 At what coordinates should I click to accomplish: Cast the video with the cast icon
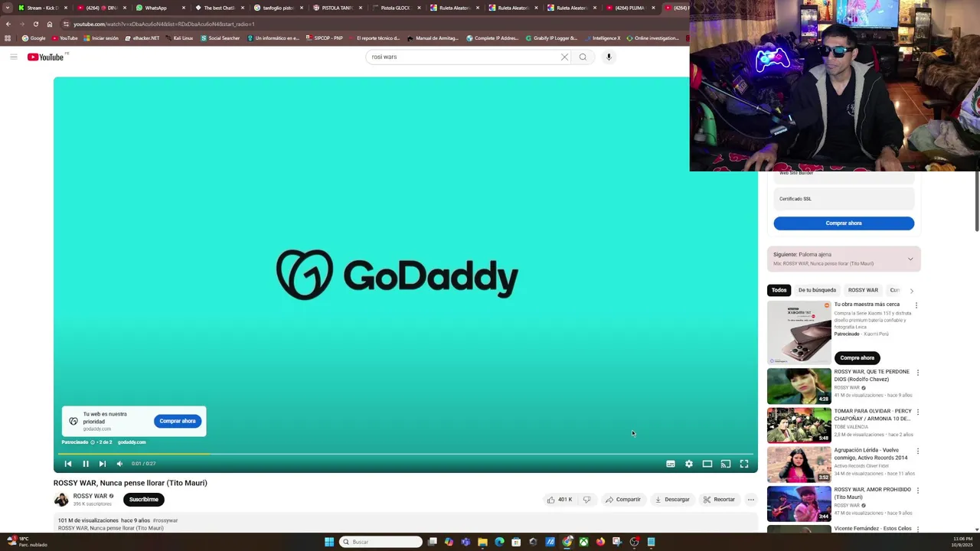point(726,464)
